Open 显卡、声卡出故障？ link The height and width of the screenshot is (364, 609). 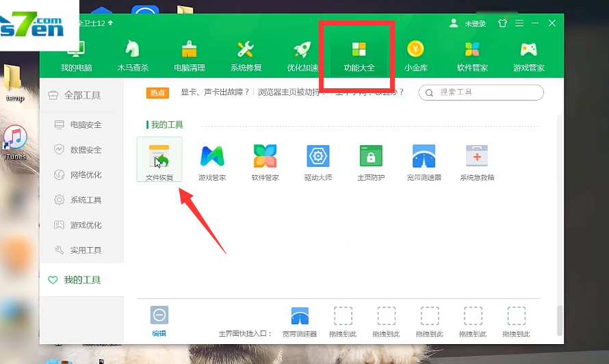(x=215, y=92)
